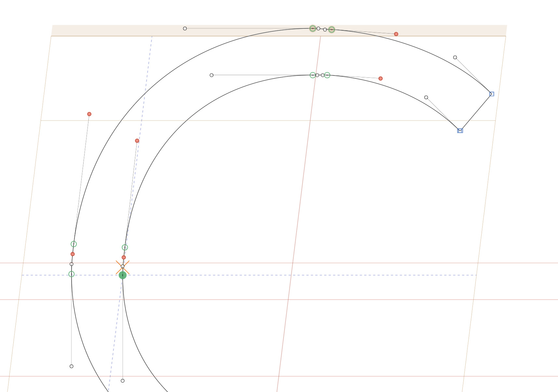The width and height of the screenshot is (558, 392).
Task: Select left highlighted green node at outer top
Action: pyautogui.click(x=312, y=28)
